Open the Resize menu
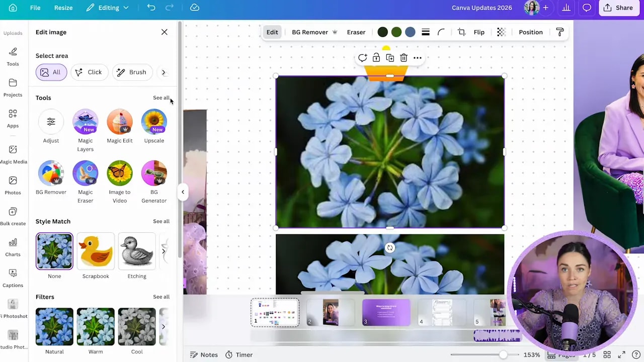 [x=63, y=8]
